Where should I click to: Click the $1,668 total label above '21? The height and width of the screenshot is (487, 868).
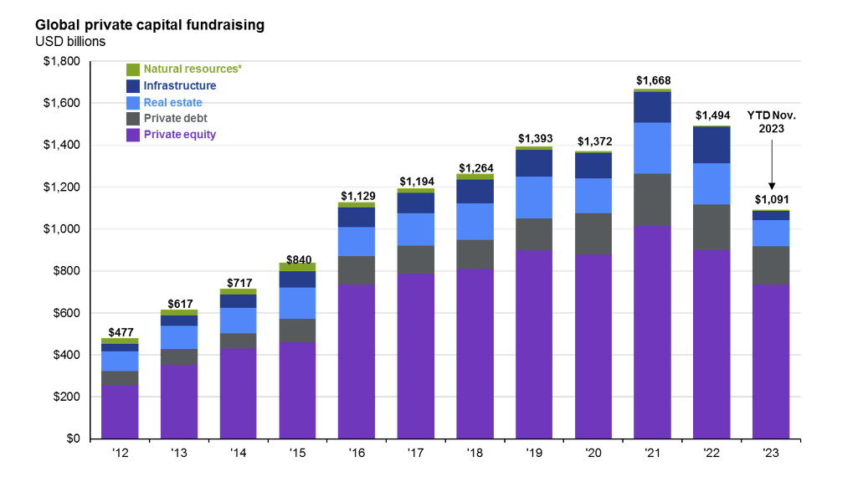point(653,81)
